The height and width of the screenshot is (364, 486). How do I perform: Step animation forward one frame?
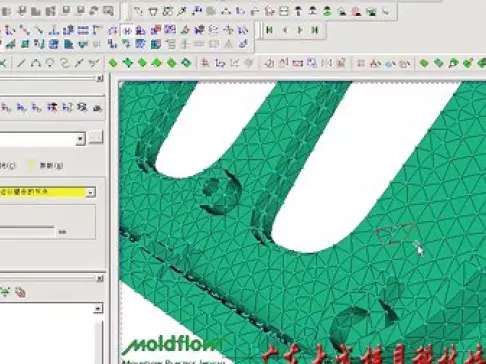pyautogui.click(x=300, y=30)
